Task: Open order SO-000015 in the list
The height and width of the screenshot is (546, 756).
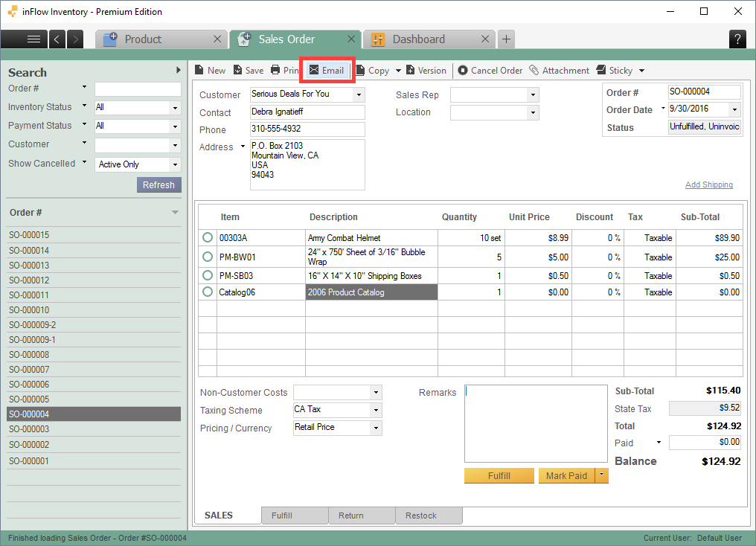Action: pyautogui.click(x=94, y=235)
